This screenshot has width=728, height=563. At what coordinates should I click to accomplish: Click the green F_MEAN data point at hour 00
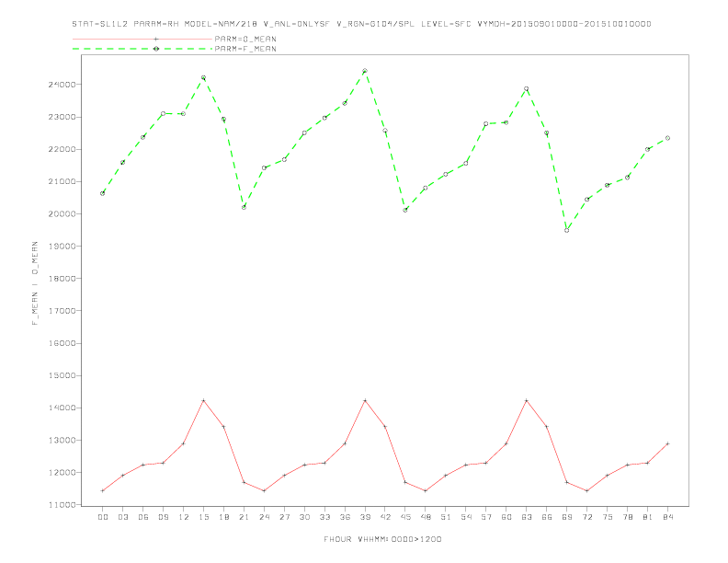coord(103,194)
